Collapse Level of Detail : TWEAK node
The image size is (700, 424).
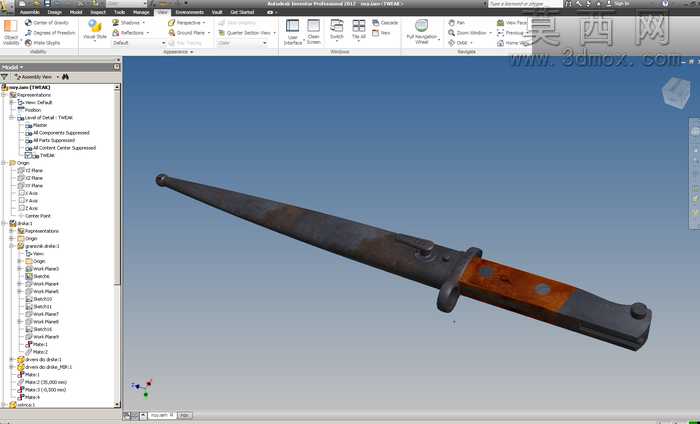coord(12,118)
